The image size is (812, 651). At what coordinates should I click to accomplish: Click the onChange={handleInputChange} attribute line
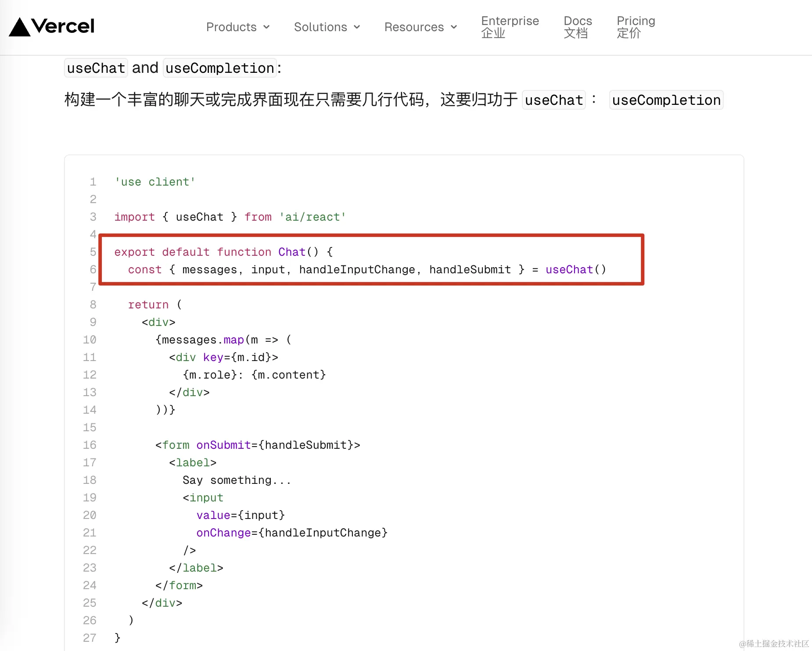click(x=292, y=533)
